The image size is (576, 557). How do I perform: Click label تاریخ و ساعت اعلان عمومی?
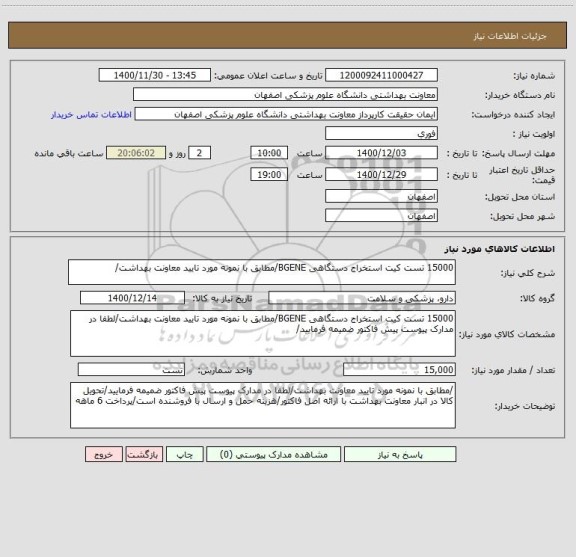coord(269,76)
